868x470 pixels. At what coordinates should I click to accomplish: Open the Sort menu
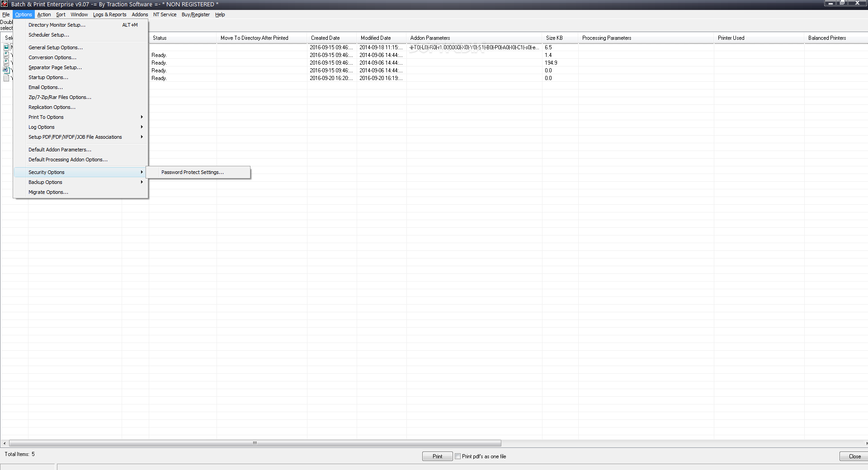61,14
